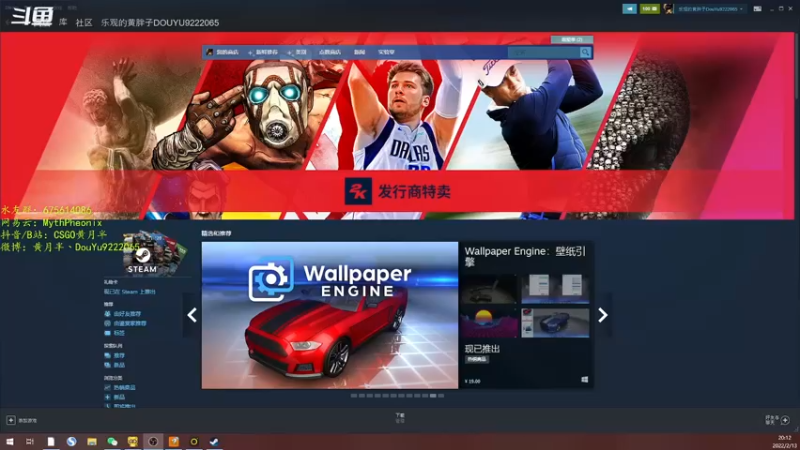Open WeChat on the taskbar

pyautogui.click(x=112, y=441)
